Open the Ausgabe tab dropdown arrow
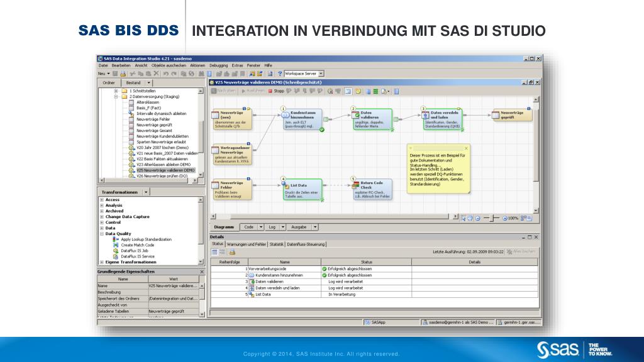 pyautogui.click(x=315, y=227)
